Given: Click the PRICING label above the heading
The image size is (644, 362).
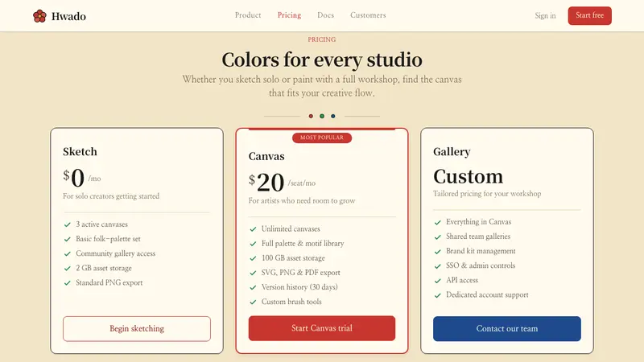Looking at the screenshot, I should (x=322, y=39).
